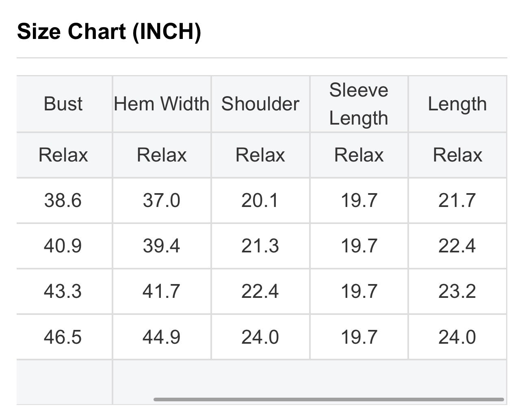Click the horizontal scrollbar under the table
This screenshot has height=420, width=524.
329,399
